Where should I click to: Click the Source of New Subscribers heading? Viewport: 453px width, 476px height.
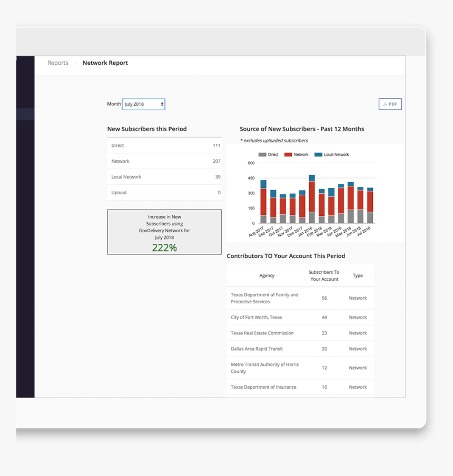coord(302,129)
